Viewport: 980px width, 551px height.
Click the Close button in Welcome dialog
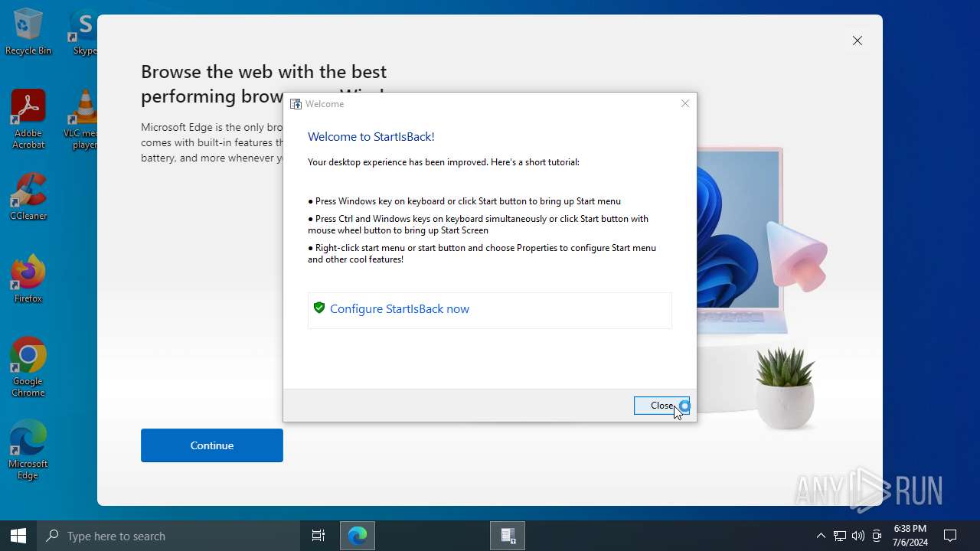pos(661,406)
